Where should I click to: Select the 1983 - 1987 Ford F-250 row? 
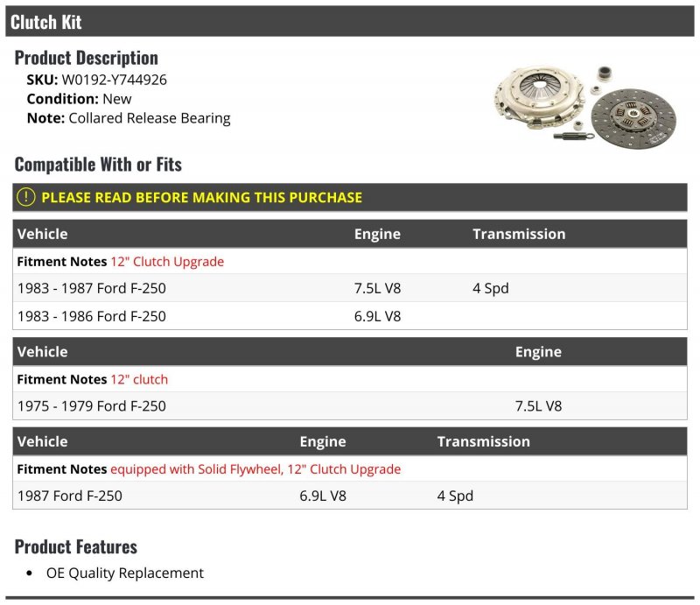pos(349,288)
